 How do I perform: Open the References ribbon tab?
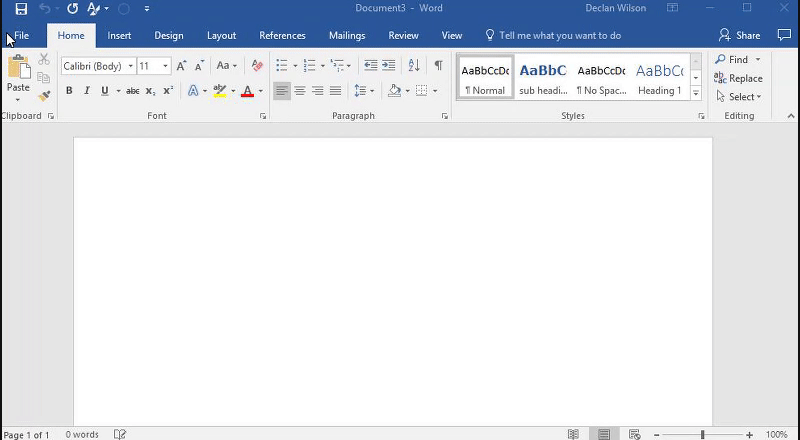pyautogui.click(x=282, y=36)
